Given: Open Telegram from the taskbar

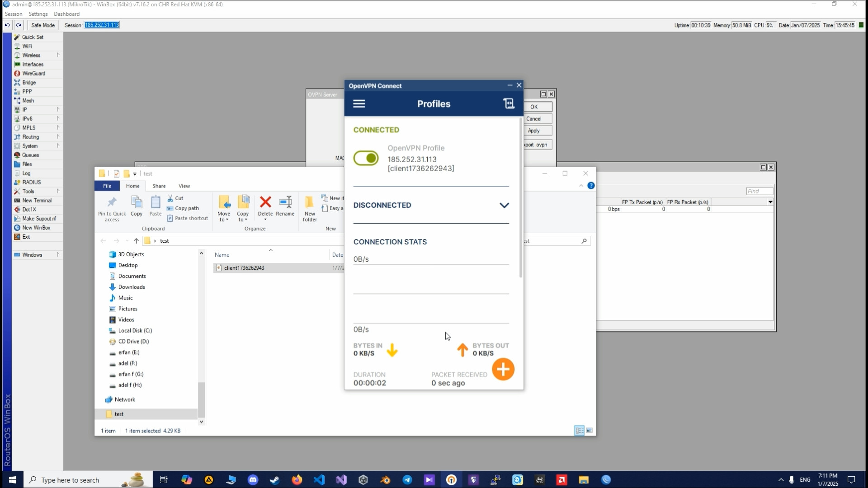Looking at the screenshot, I should click(407, 480).
